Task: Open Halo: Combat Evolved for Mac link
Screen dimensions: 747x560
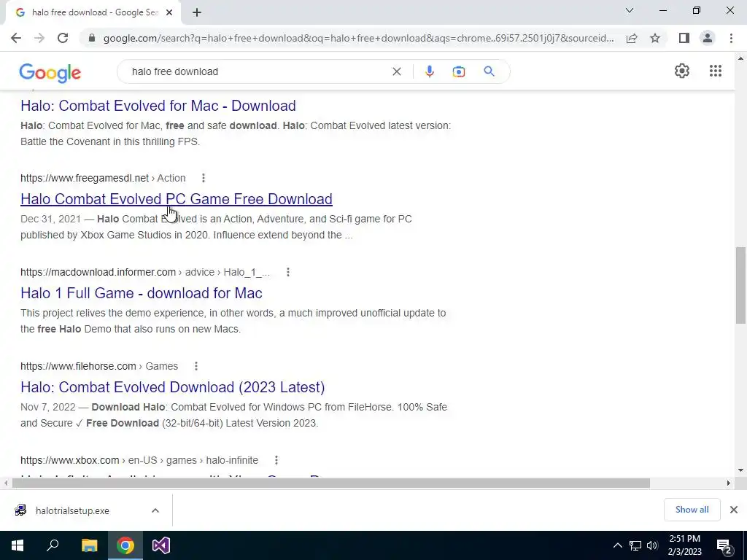Action: point(158,106)
